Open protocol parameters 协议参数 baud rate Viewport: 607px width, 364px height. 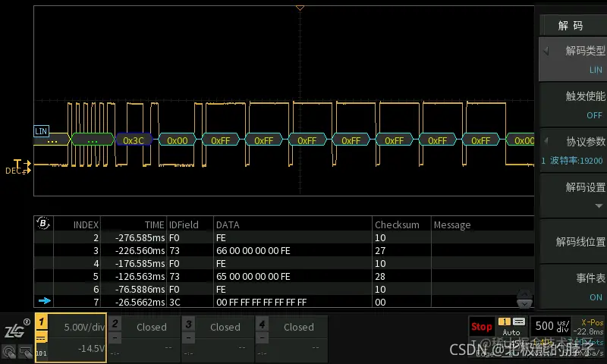573,150
